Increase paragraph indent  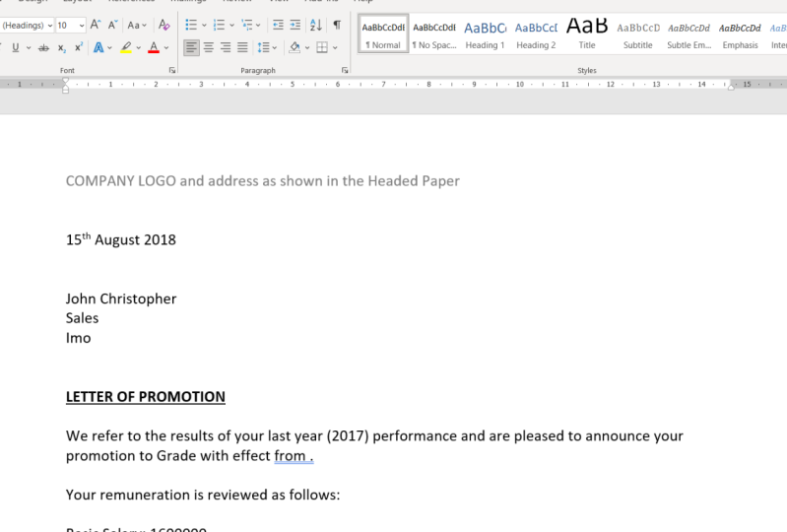295,25
